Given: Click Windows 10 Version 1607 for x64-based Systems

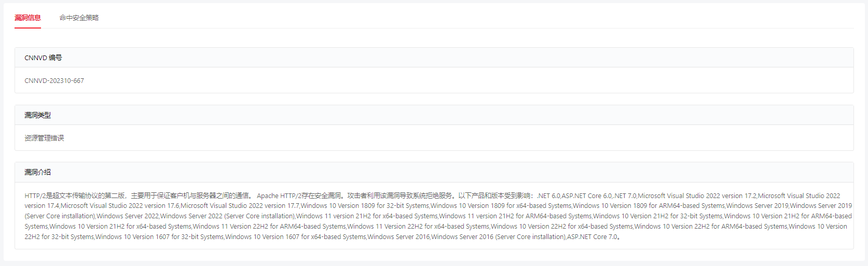Looking at the screenshot, I should pos(296,237).
